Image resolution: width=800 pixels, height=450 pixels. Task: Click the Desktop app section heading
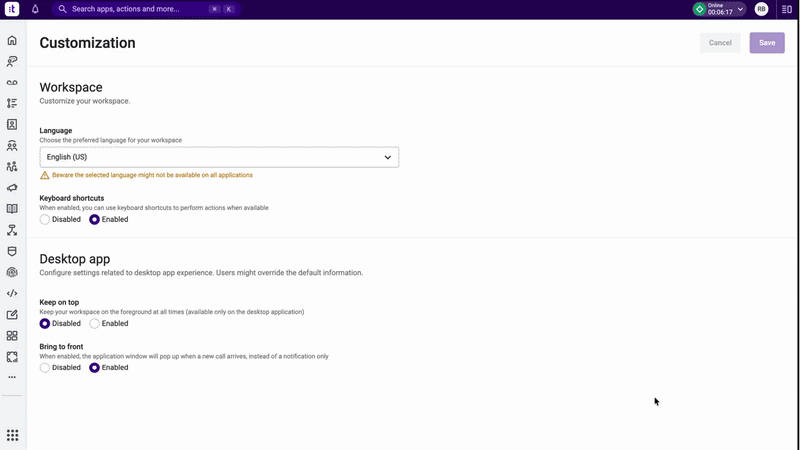coord(74,259)
